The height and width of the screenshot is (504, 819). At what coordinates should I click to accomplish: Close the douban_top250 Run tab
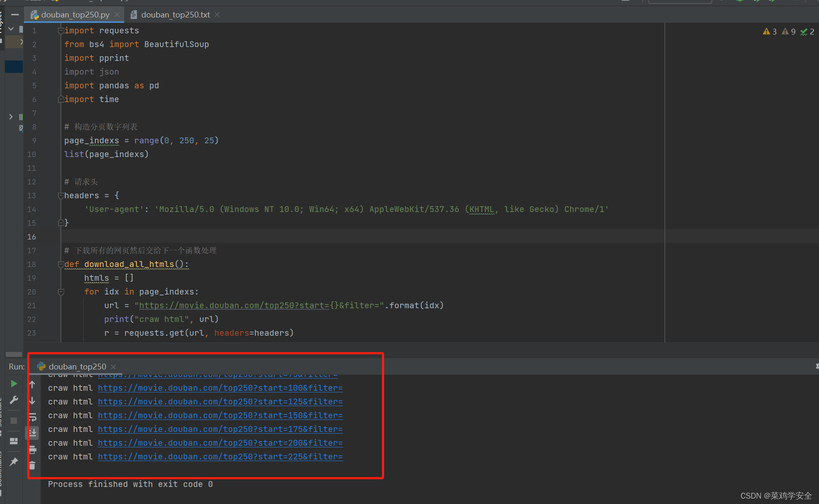[x=113, y=367]
